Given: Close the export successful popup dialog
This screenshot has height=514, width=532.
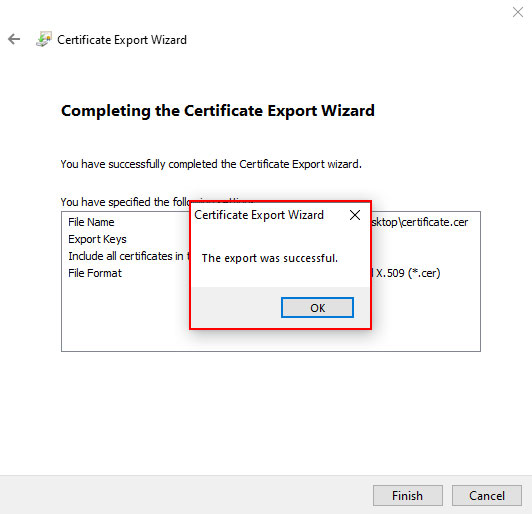Looking at the screenshot, I should click(355, 215).
